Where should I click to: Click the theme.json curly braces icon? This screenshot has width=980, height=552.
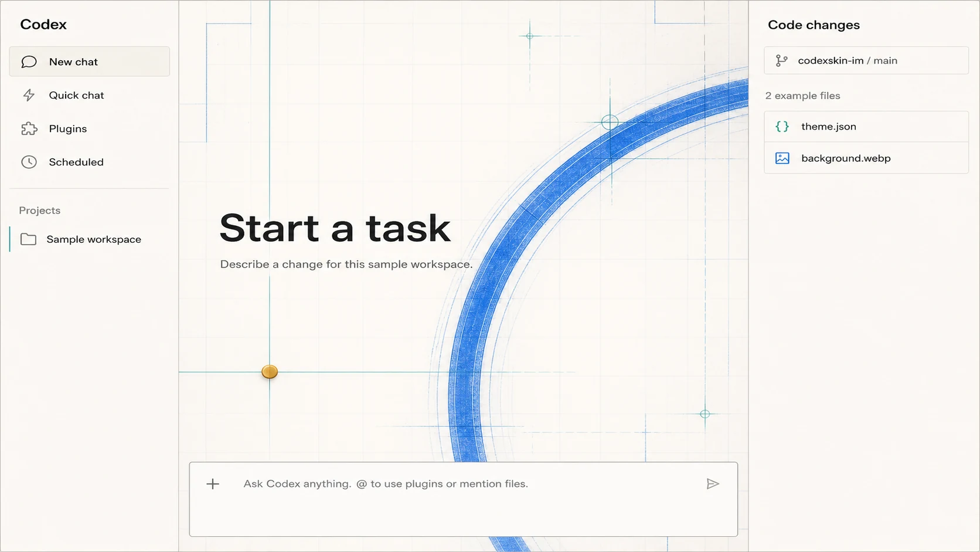782,127
